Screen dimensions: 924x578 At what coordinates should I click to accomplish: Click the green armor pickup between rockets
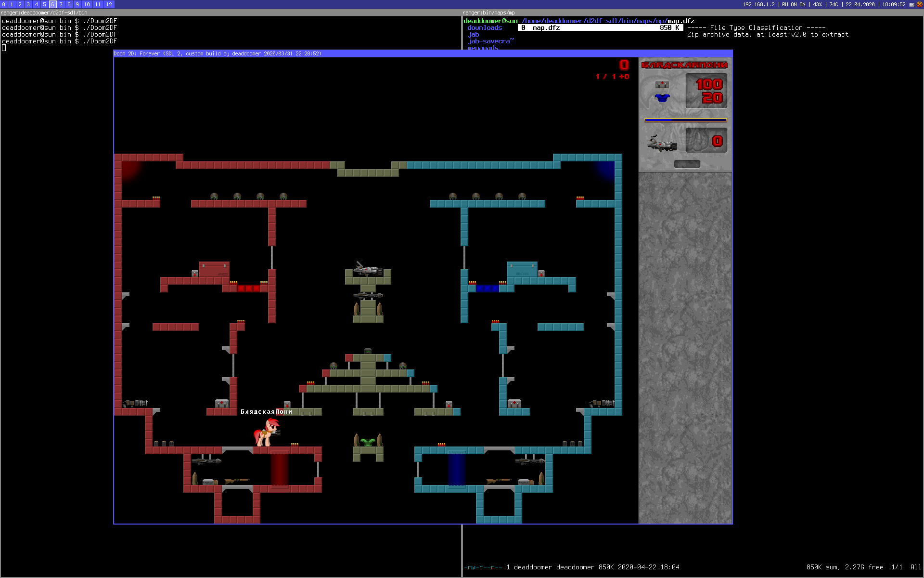368,442
